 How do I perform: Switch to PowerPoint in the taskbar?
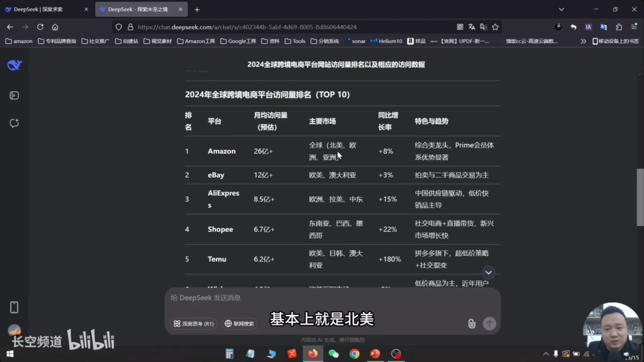point(375,354)
